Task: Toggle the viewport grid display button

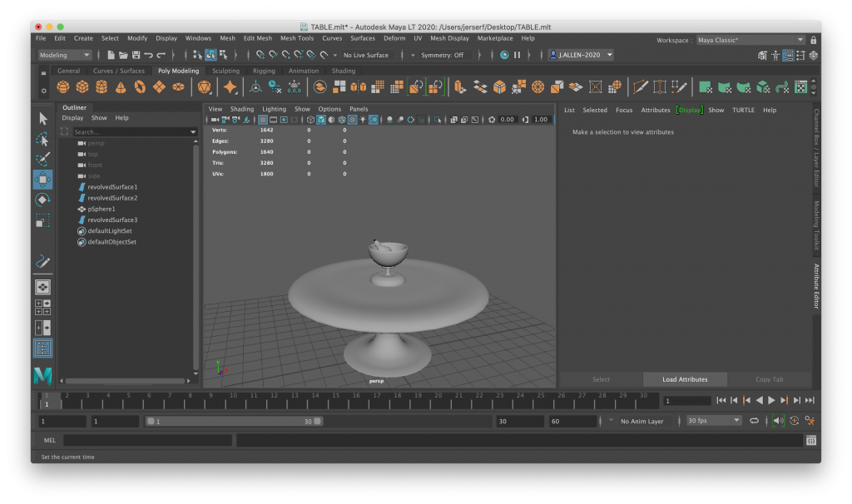Action: (x=263, y=120)
